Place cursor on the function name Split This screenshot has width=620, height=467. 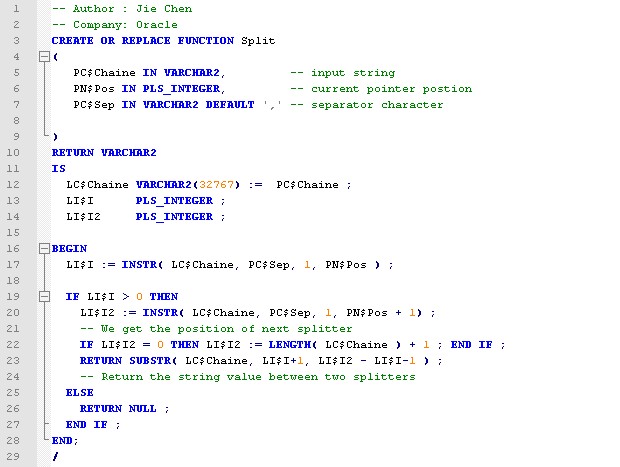[x=258, y=41]
